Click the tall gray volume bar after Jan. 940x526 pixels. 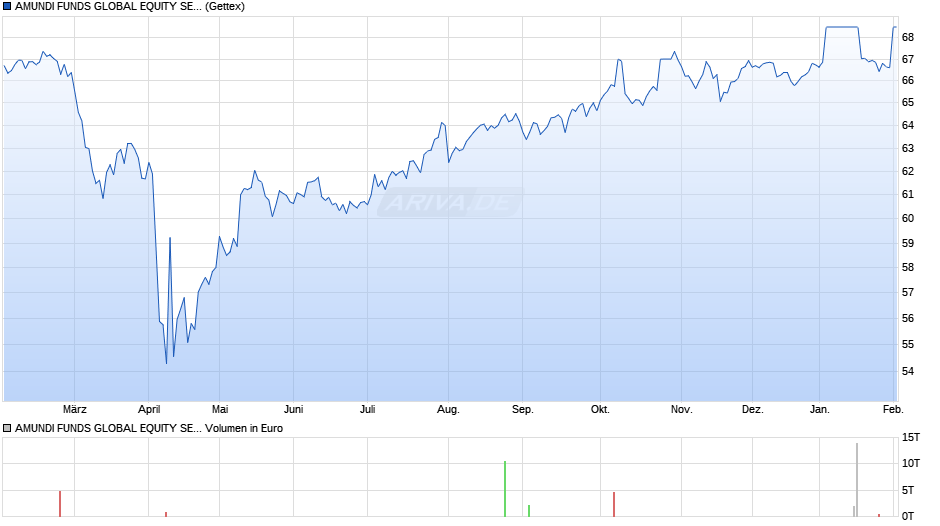857,480
